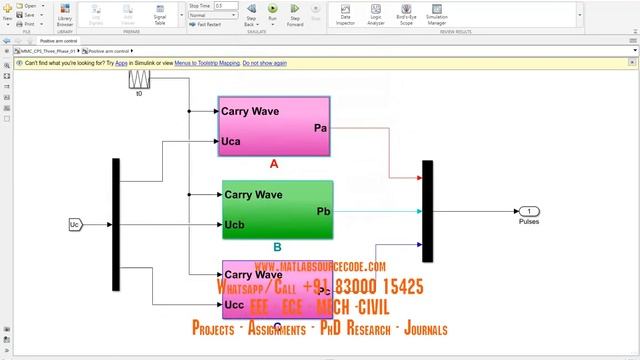Click the Step Back icon
The height and width of the screenshot is (360, 640).
[251, 9]
